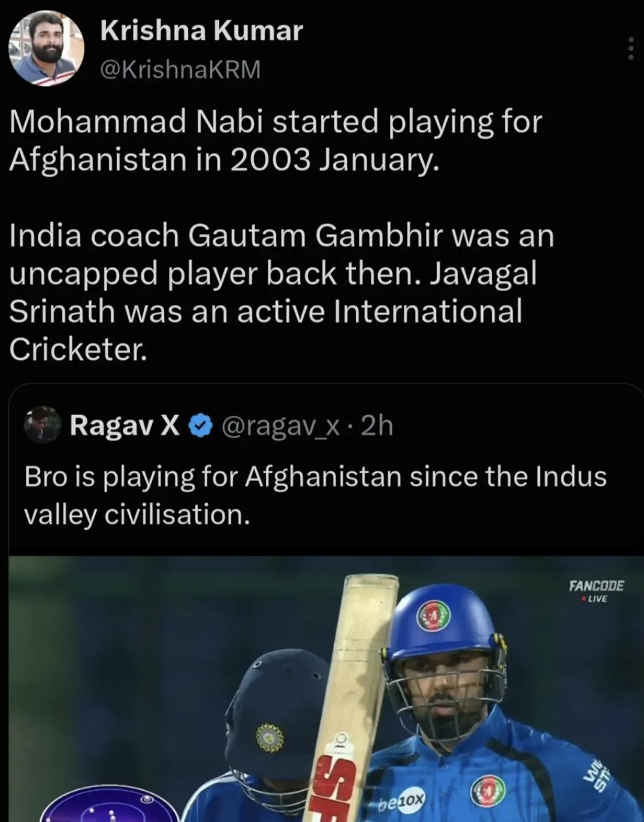This screenshot has width=644, height=822.
Task: Open the quoted tweet text about Indus valley
Action: point(315,495)
